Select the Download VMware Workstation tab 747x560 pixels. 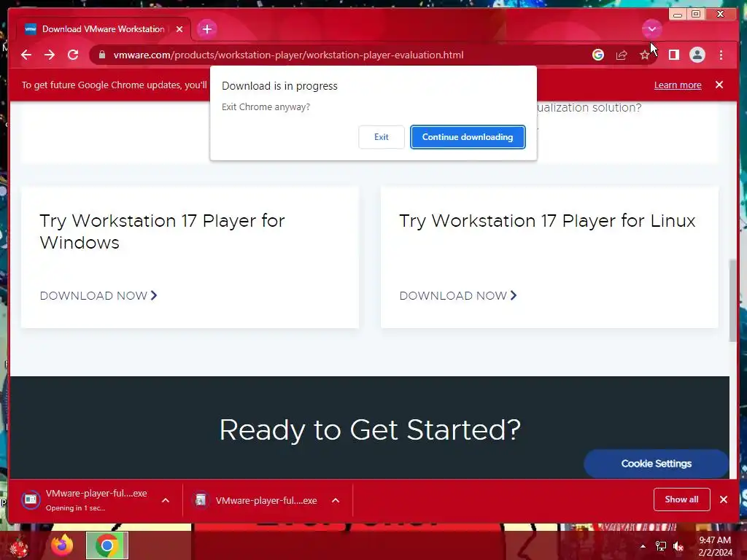[102, 29]
